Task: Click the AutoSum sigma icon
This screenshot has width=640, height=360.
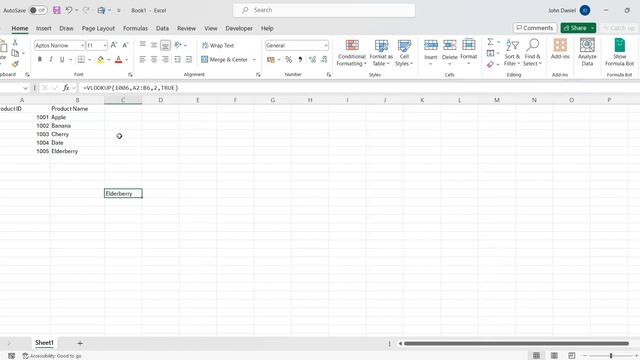Action: click(491, 42)
